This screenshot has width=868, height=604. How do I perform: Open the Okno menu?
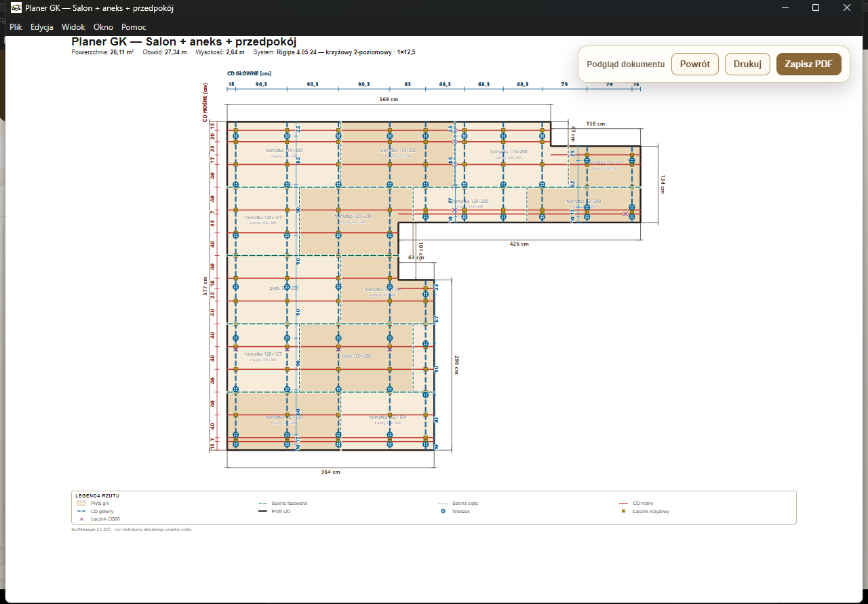(103, 27)
